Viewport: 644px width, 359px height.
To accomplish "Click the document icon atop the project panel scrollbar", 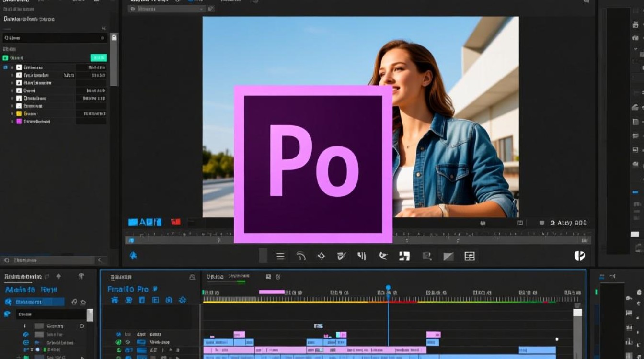I will 114,37.
